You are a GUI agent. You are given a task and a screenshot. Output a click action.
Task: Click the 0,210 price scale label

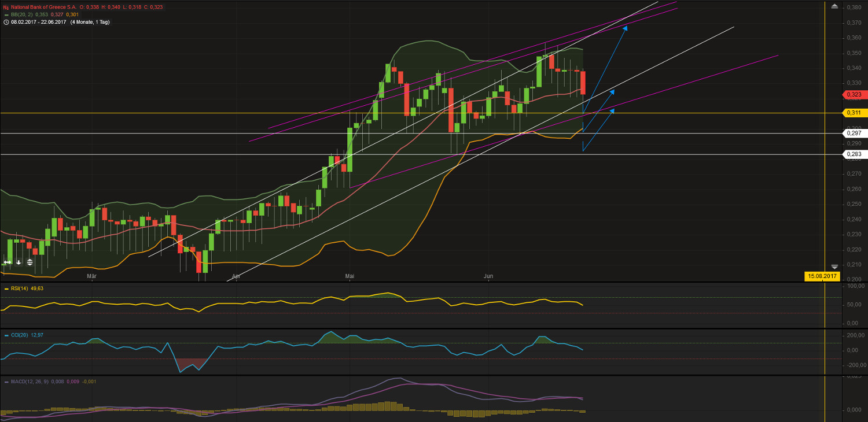853,264
